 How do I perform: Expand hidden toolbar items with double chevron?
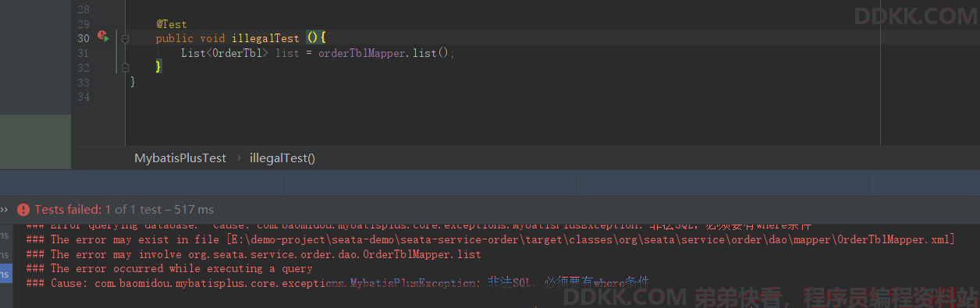click(x=5, y=209)
